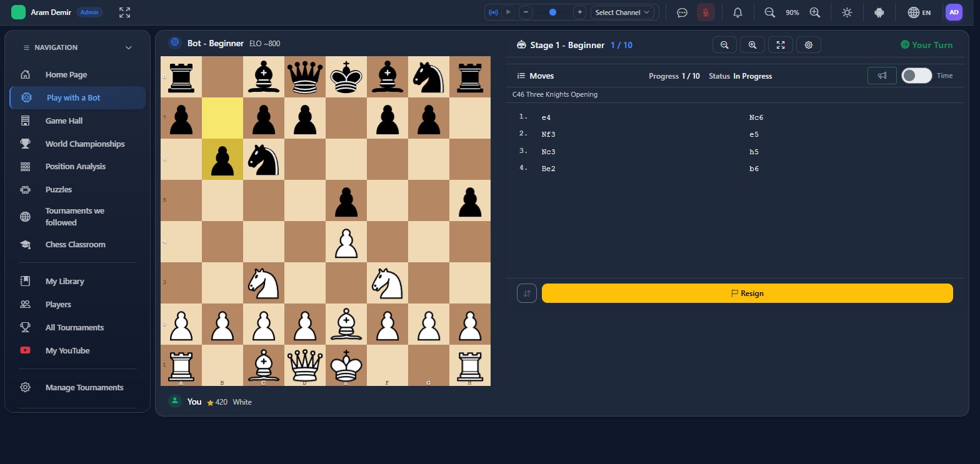This screenshot has width=980, height=464.
Task: Adjust the blue slider handle in top bar
Action: click(x=552, y=12)
